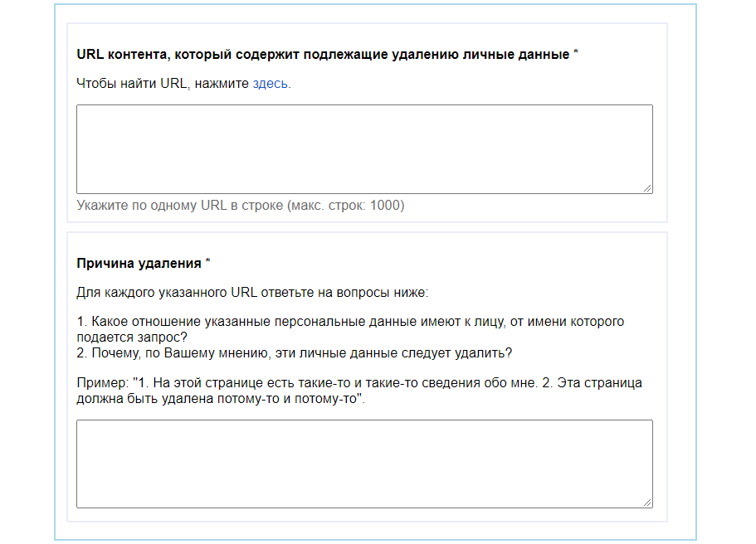Focus the Причина удаления text area

tap(364, 464)
